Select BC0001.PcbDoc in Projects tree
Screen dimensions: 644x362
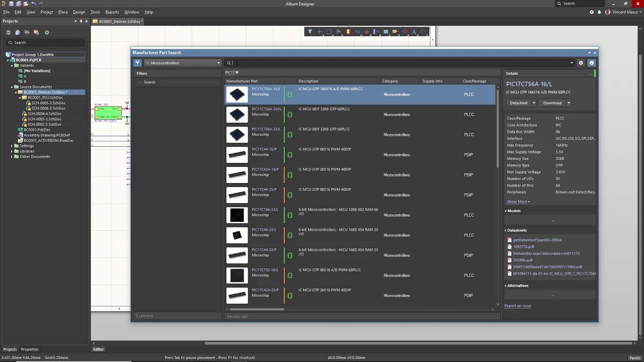tap(36, 130)
